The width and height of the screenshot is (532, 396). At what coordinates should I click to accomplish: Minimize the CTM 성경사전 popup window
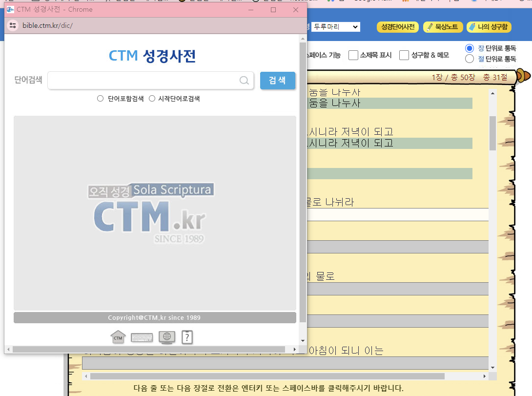(251, 10)
